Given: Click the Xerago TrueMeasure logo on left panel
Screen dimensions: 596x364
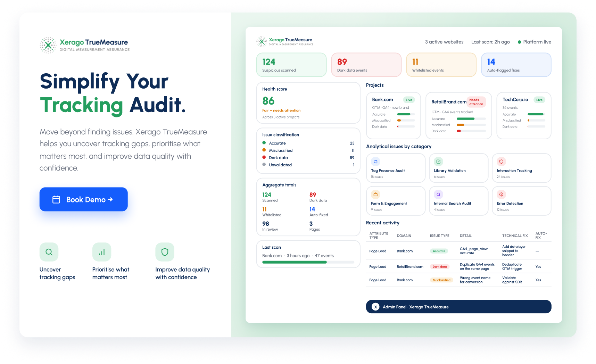Looking at the screenshot, I should click(84, 45).
